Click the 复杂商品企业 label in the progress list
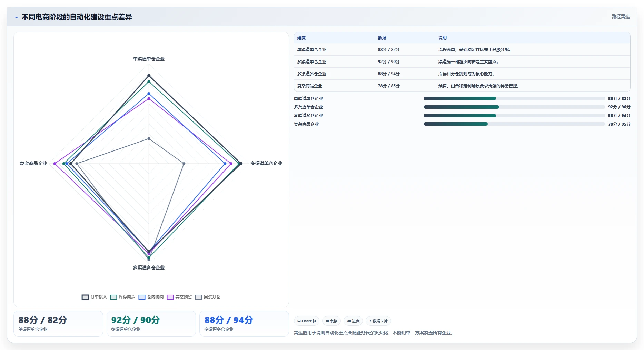The height and width of the screenshot is (350, 644). pyautogui.click(x=306, y=124)
